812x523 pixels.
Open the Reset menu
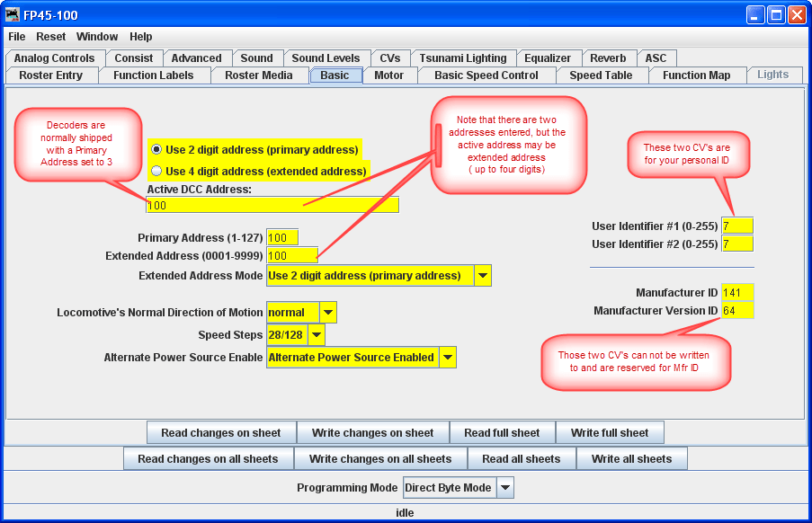click(50, 37)
